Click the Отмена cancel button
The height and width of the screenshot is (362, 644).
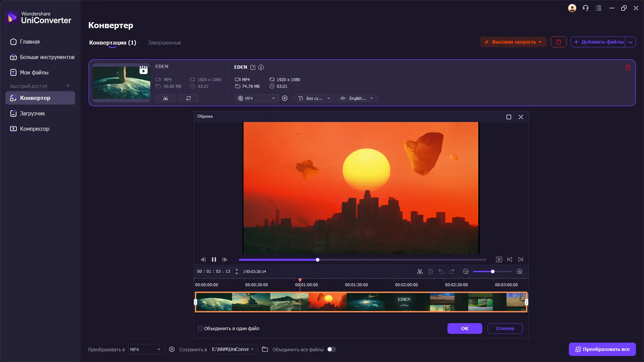pyautogui.click(x=505, y=328)
